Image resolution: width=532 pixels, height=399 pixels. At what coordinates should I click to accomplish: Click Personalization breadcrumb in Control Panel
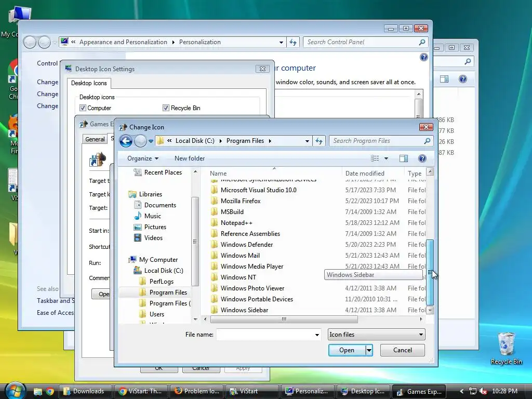[200, 42]
